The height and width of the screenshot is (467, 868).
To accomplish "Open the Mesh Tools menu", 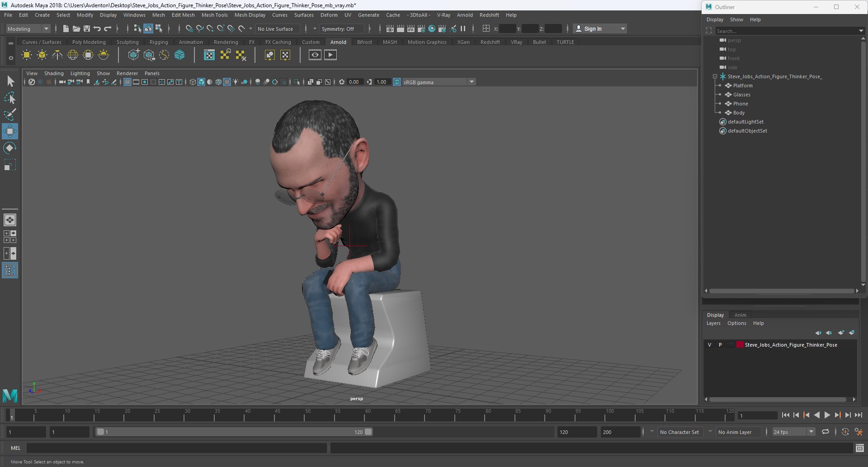I will click(214, 15).
